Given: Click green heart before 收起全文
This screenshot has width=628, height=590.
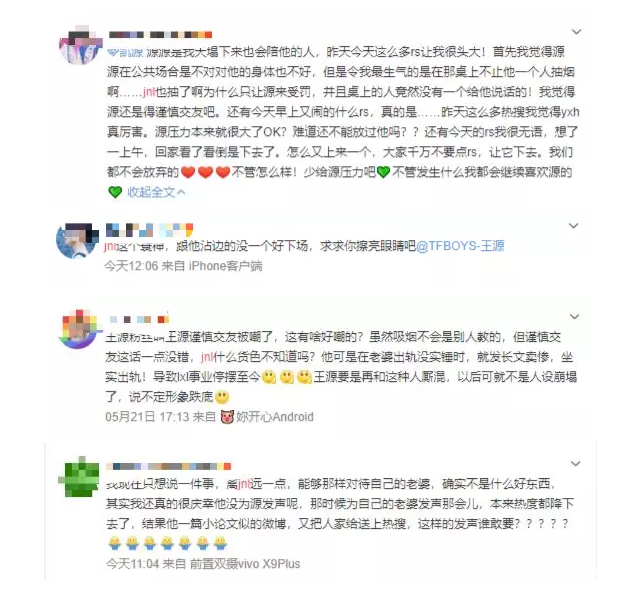Looking at the screenshot, I should pos(115,192).
